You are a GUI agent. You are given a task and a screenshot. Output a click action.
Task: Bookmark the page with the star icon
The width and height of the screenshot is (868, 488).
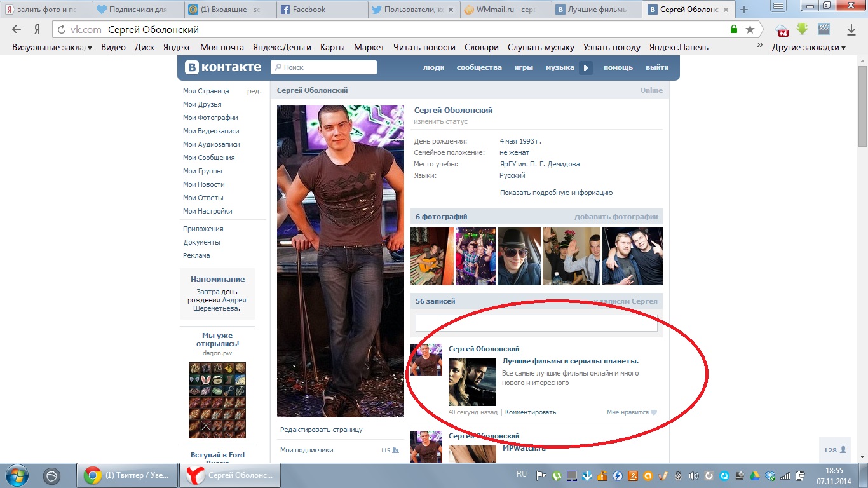point(750,29)
